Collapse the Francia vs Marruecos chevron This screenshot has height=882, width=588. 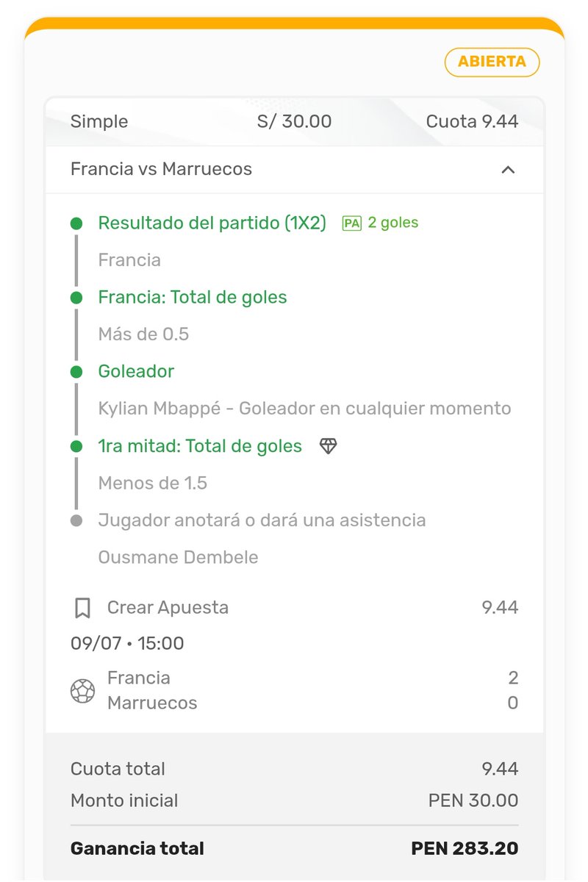(508, 170)
